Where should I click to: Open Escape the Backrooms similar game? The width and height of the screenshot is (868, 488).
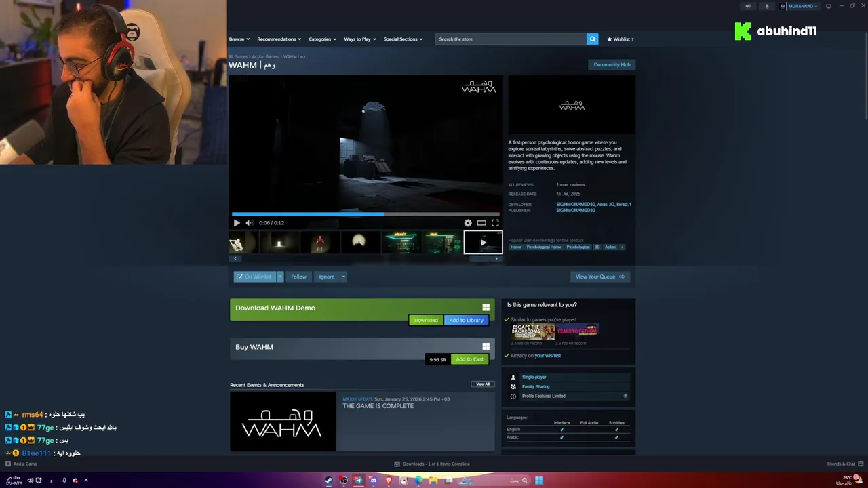point(533,332)
